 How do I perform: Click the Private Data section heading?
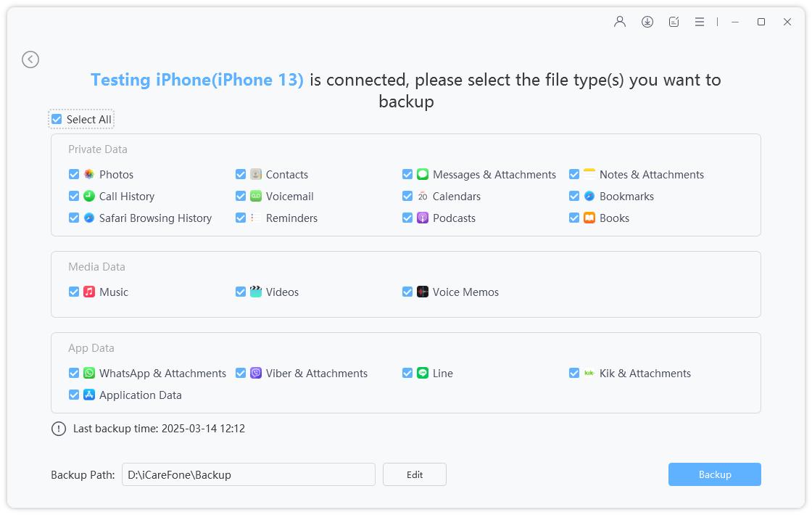click(98, 149)
